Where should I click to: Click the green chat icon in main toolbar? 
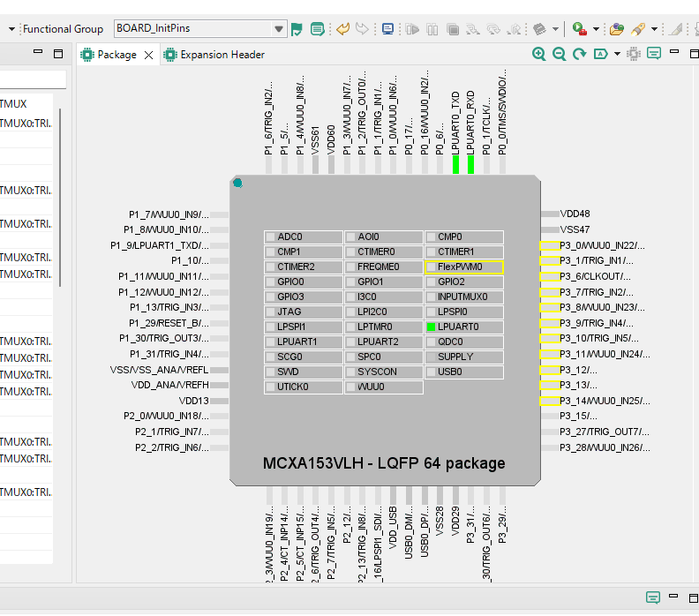click(x=317, y=29)
